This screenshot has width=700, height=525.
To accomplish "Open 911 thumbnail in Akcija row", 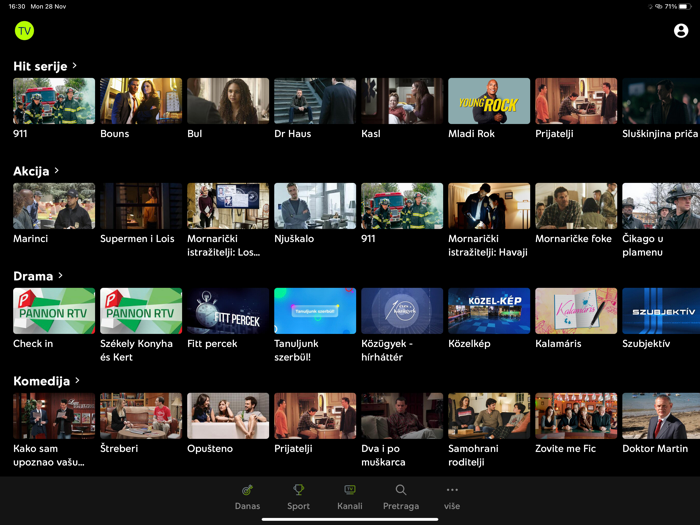I will pyautogui.click(x=402, y=206).
